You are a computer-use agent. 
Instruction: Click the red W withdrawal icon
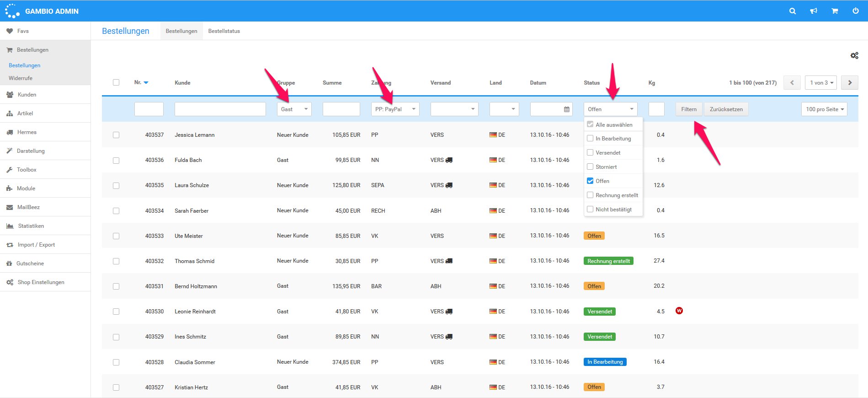point(679,311)
